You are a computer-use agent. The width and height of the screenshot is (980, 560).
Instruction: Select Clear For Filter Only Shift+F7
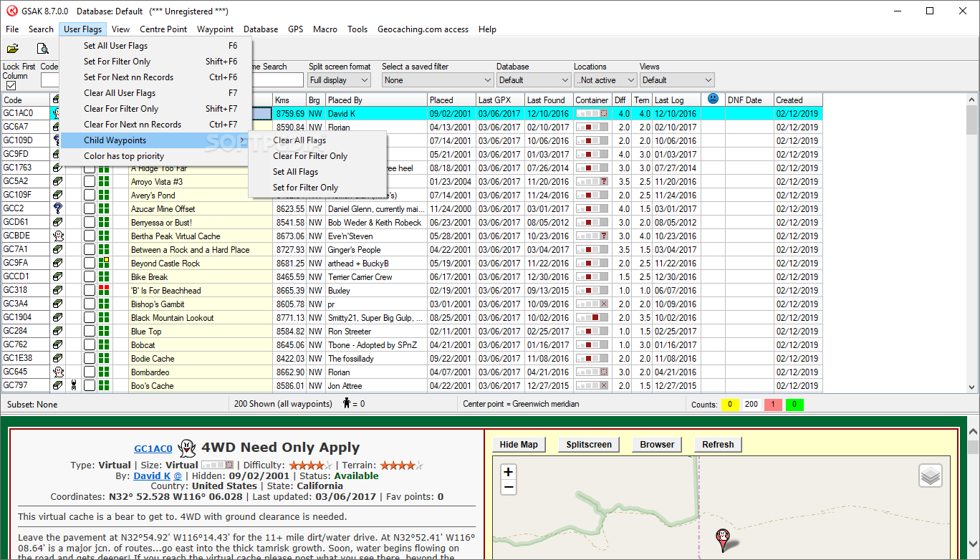(x=156, y=109)
